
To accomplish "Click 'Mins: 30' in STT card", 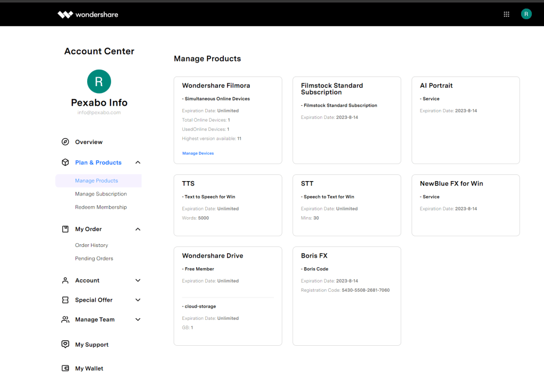I will coord(310,218).
